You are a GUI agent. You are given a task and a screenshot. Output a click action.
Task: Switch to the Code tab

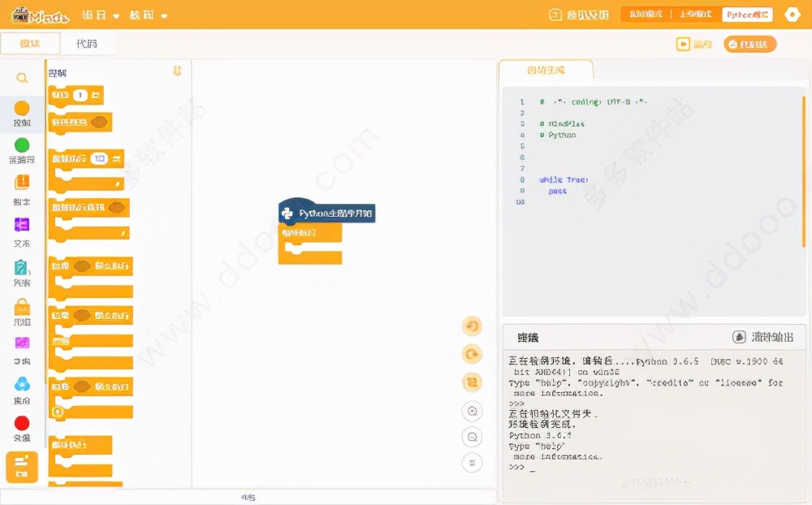pyautogui.click(x=87, y=44)
